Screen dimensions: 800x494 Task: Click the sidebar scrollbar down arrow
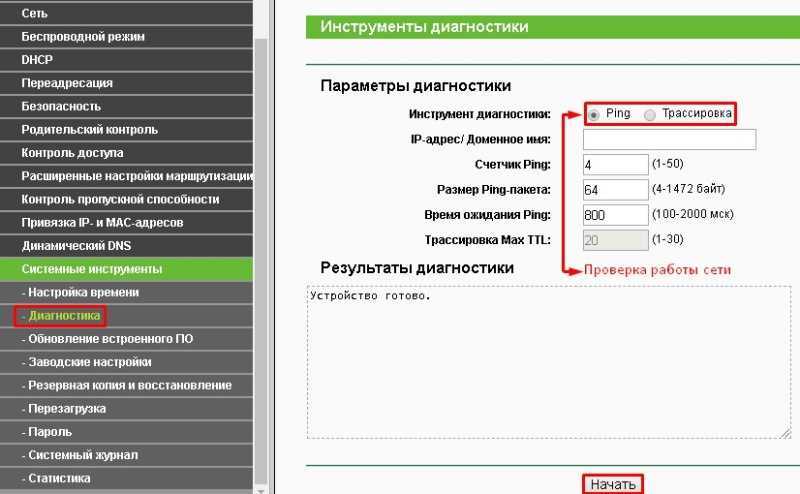tap(261, 490)
